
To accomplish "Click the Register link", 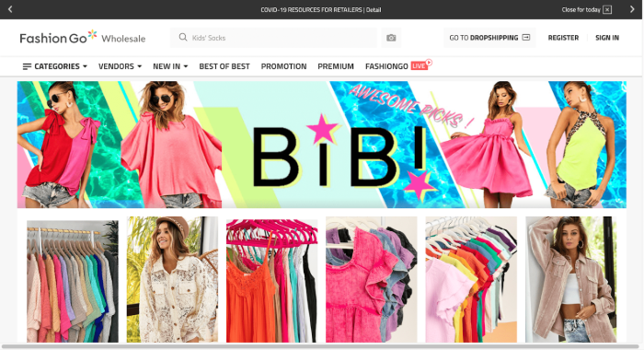I will (563, 38).
